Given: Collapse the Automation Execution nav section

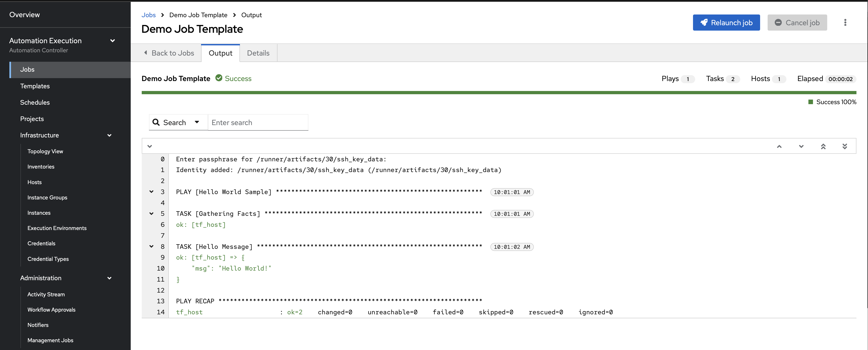Looking at the screenshot, I should [112, 41].
